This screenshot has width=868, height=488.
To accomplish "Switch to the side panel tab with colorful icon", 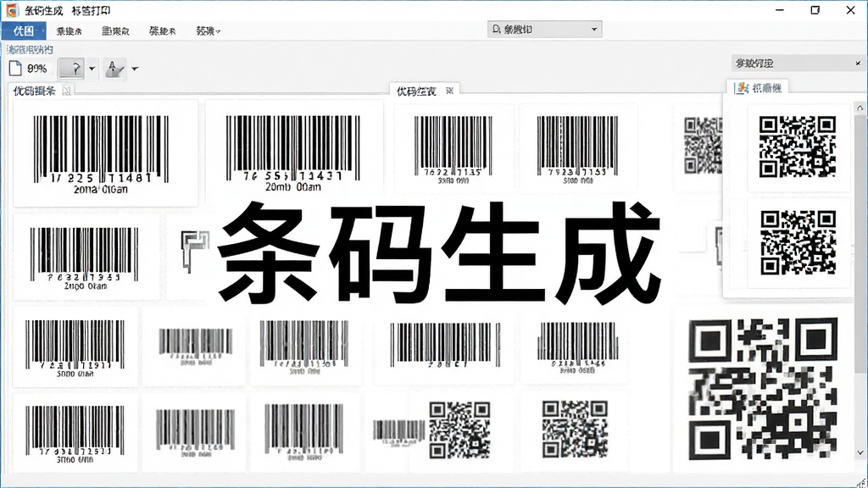I will point(758,88).
